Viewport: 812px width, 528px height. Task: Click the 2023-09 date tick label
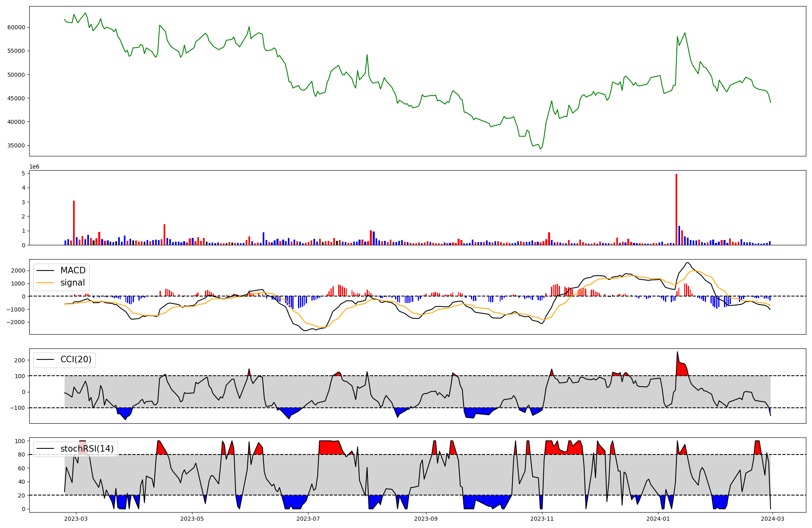(x=426, y=519)
